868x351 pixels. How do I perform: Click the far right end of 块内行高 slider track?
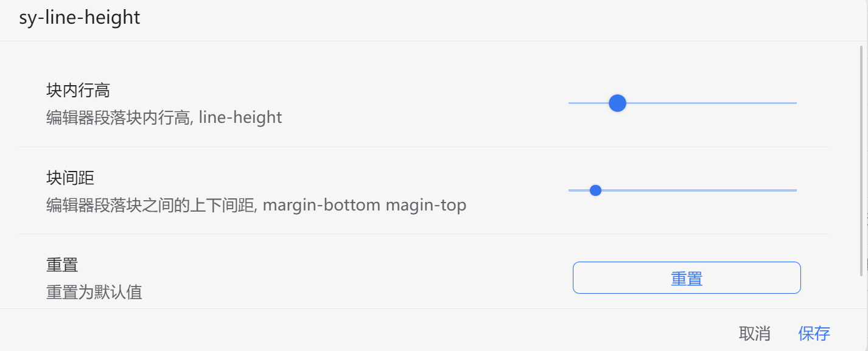(x=794, y=103)
